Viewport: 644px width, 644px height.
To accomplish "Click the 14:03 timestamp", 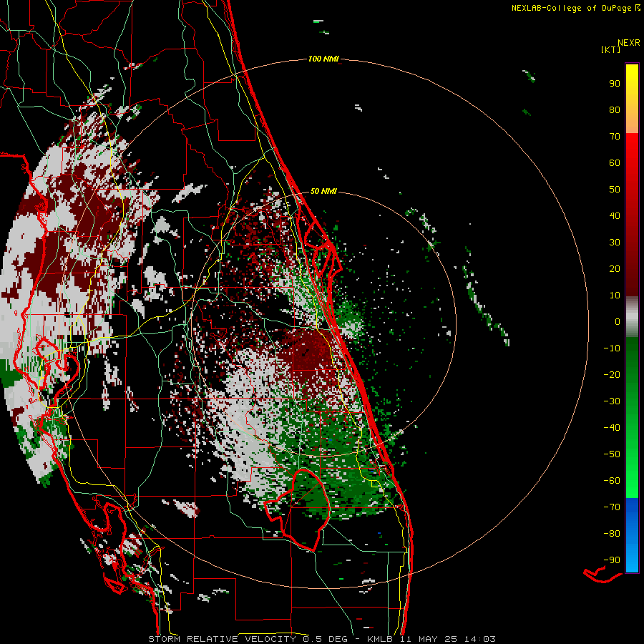I will [479, 639].
